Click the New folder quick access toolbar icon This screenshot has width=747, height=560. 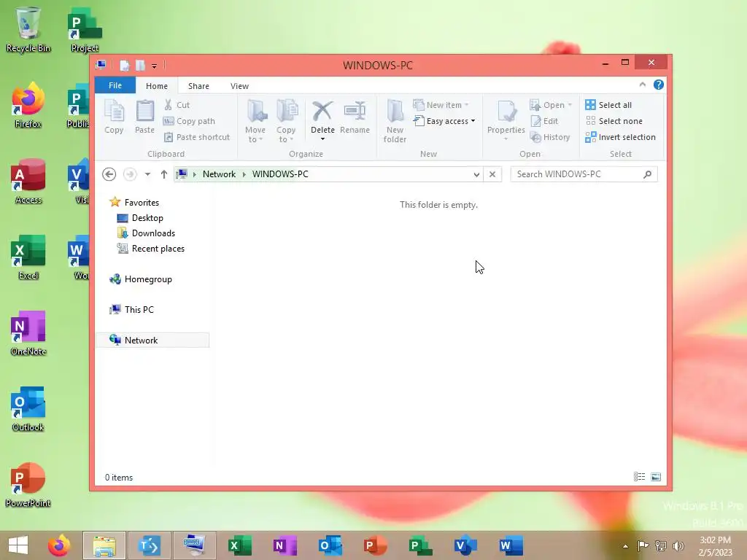tap(141, 65)
